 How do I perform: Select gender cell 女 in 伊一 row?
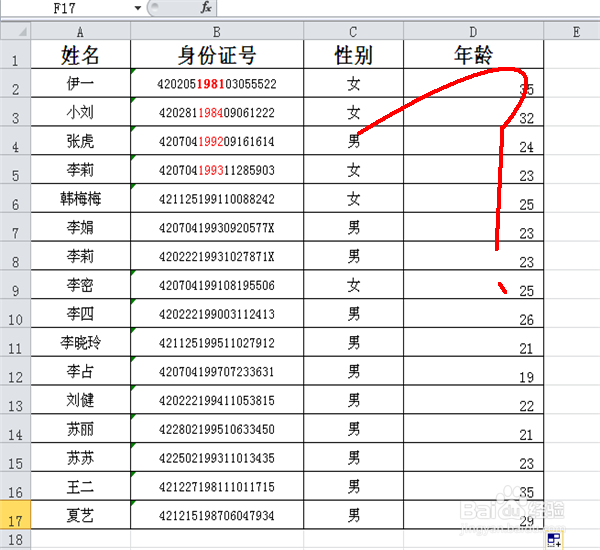pyautogui.click(x=353, y=83)
